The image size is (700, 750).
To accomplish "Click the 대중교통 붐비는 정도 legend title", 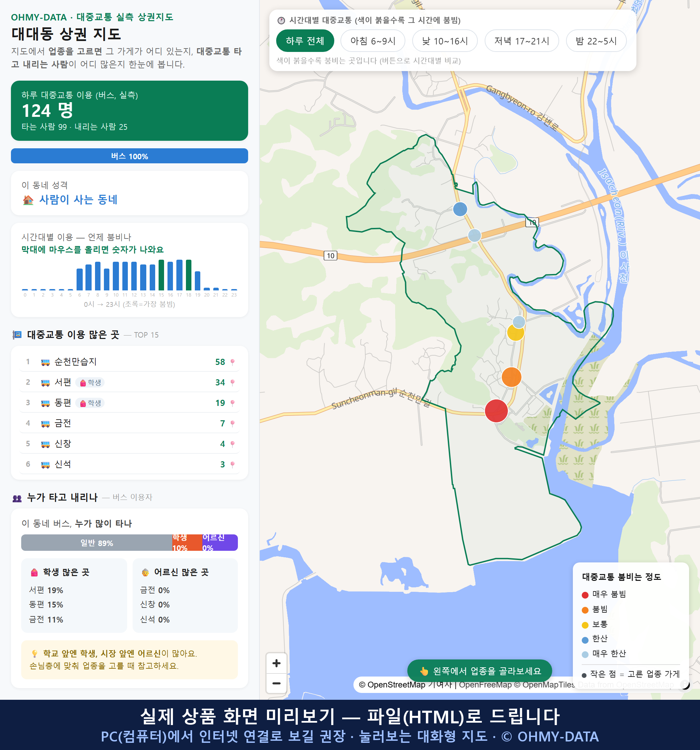I will (621, 577).
